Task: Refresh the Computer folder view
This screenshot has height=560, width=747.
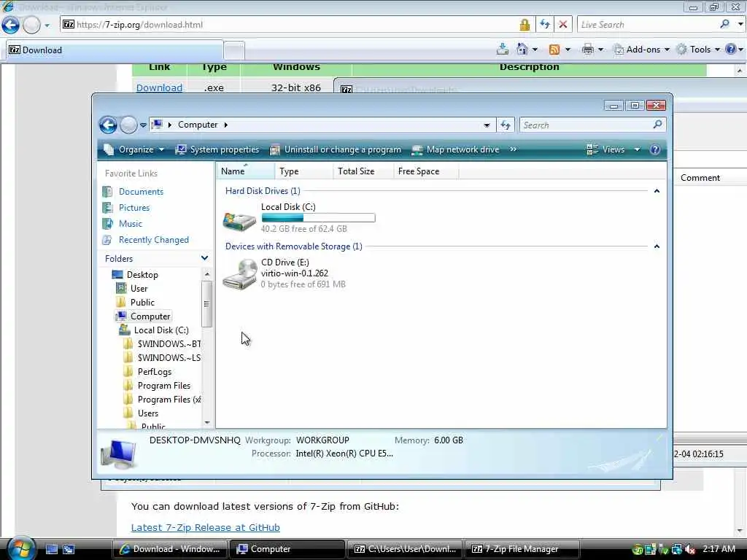Action: (506, 125)
